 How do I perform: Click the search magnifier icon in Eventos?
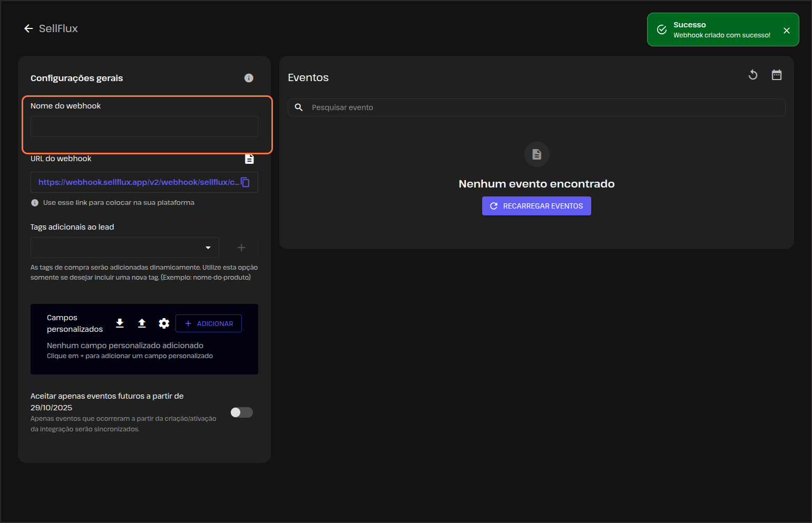coord(299,107)
